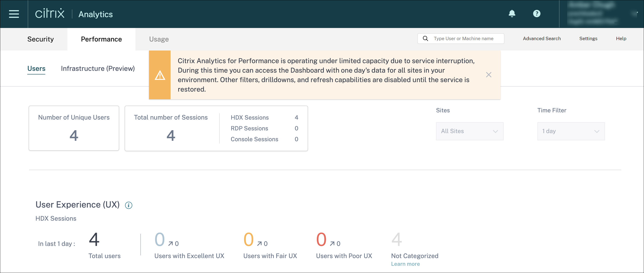Image resolution: width=644 pixels, height=273 pixels.
Task: Click the Users subtab under Performance
Action: pyautogui.click(x=36, y=68)
